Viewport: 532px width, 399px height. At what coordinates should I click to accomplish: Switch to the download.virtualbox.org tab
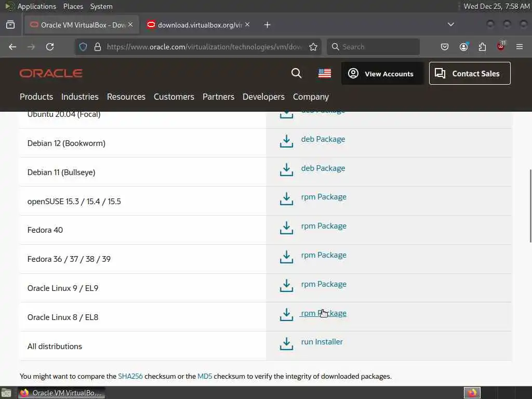pyautogui.click(x=198, y=25)
